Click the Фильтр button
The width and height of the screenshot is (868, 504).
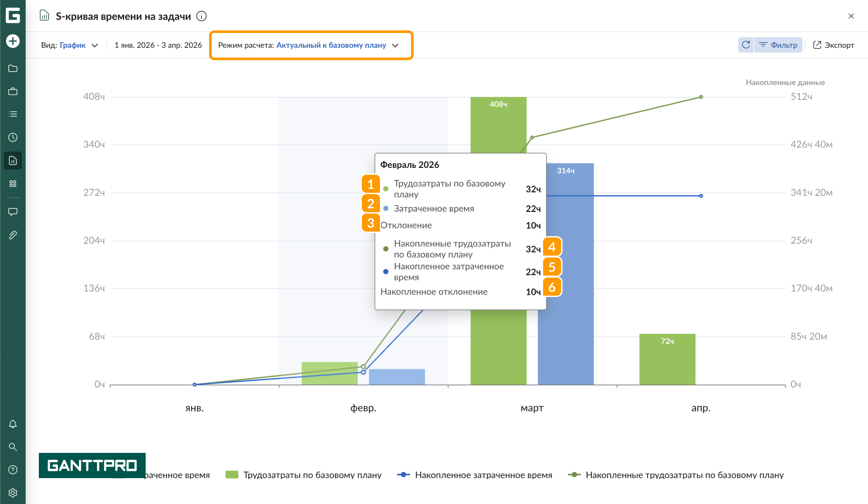tap(778, 45)
